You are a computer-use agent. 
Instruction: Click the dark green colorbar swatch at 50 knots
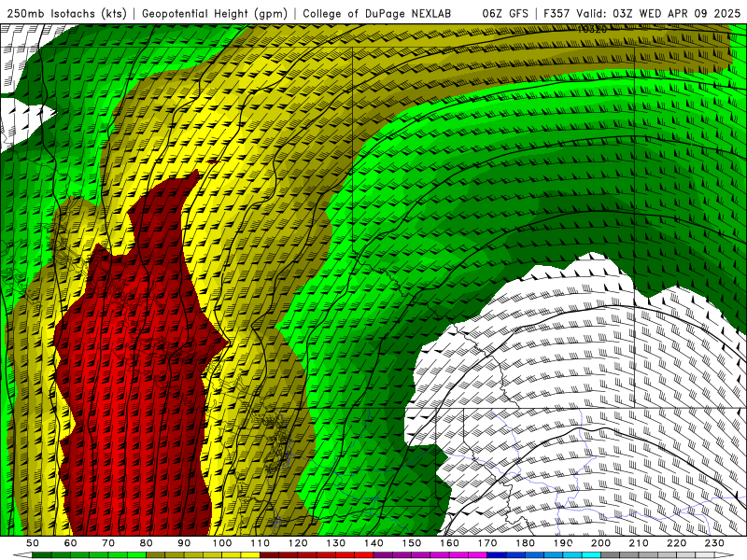(x=41, y=555)
